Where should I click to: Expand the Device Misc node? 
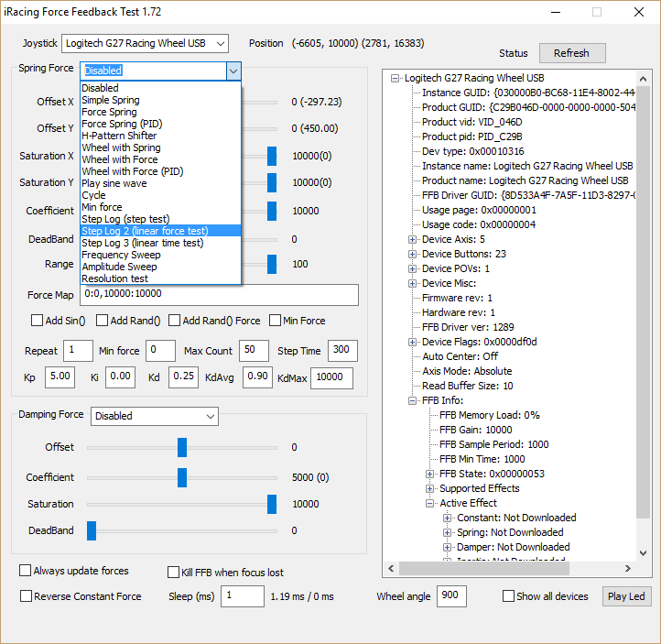pos(412,283)
